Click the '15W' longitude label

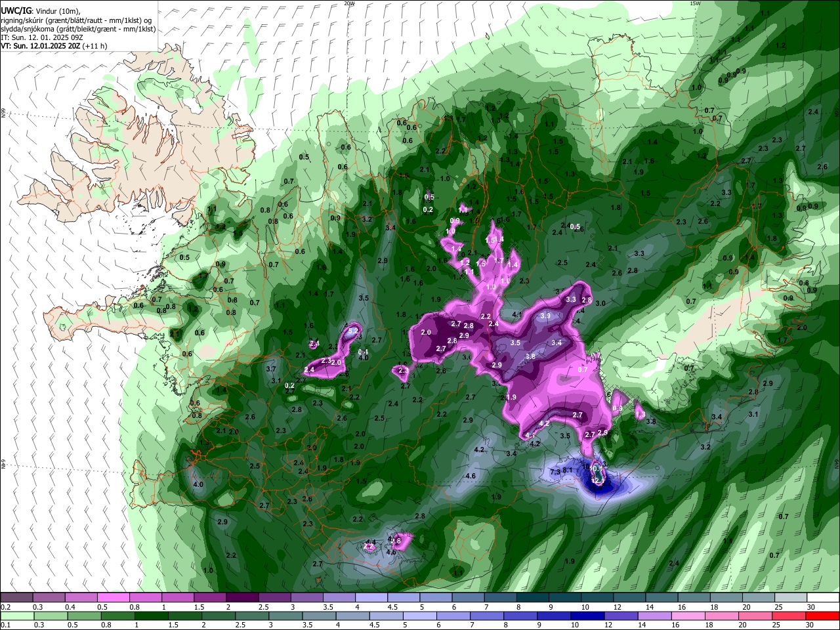[695, 3]
